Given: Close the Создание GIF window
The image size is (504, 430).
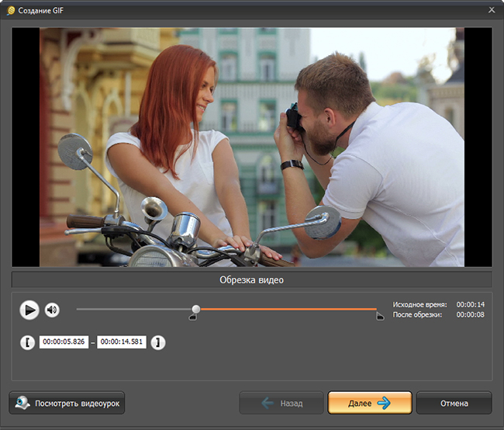Looking at the screenshot, I should click(x=492, y=9).
